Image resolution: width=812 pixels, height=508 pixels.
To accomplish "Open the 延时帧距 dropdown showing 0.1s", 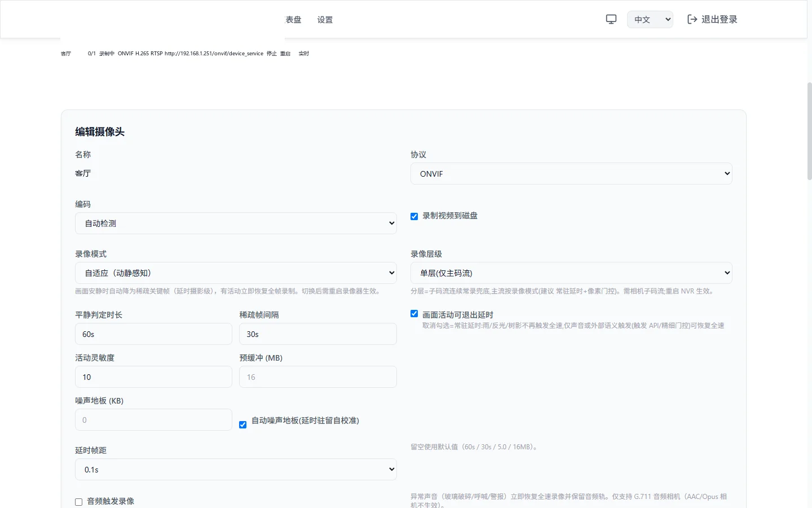I will [x=236, y=470].
